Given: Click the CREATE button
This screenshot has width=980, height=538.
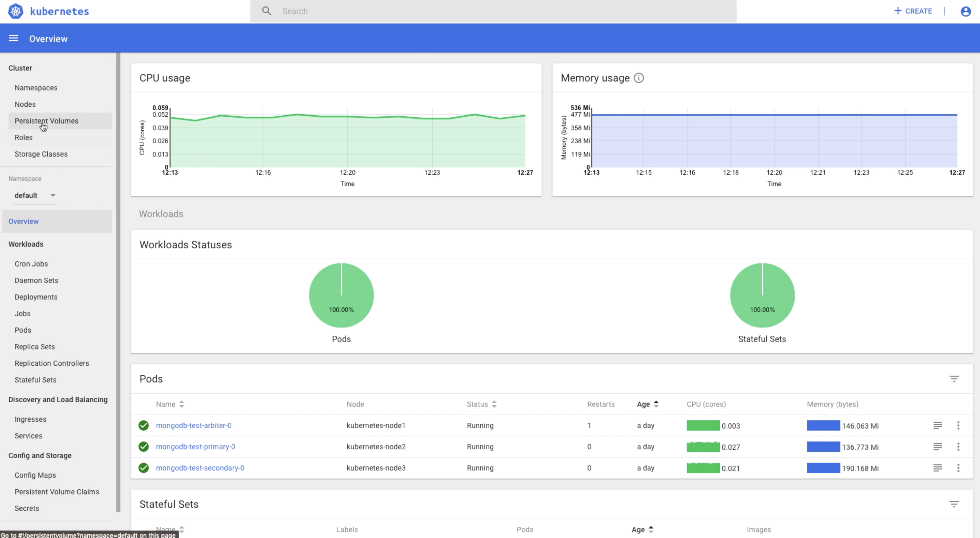Looking at the screenshot, I should [x=913, y=11].
